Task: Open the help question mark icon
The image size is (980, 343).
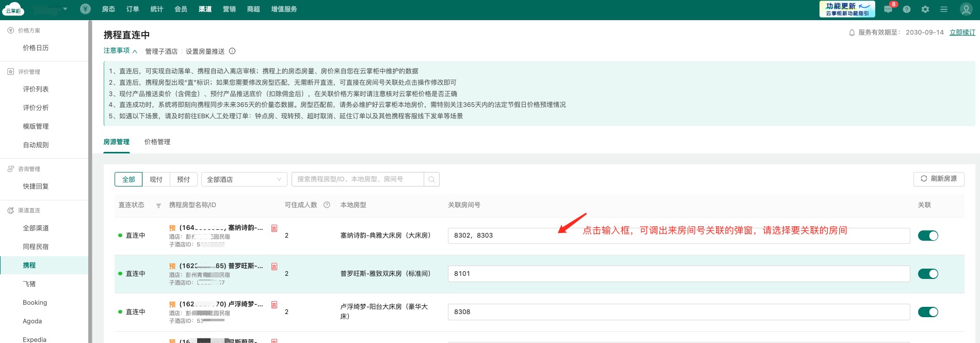Action: (x=907, y=9)
